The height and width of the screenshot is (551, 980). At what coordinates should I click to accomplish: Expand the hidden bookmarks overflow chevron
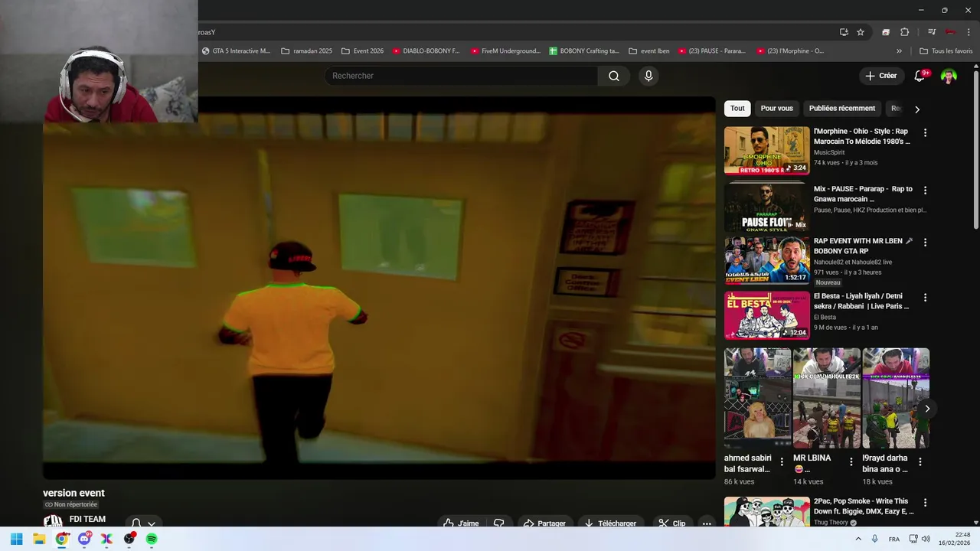(x=899, y=51)
